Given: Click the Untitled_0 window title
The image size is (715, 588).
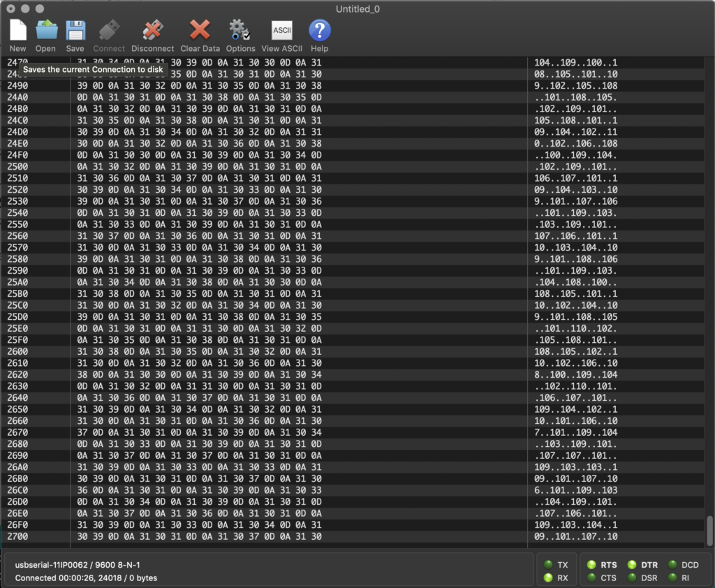Looking at the screenshot, I should (357, 8).
